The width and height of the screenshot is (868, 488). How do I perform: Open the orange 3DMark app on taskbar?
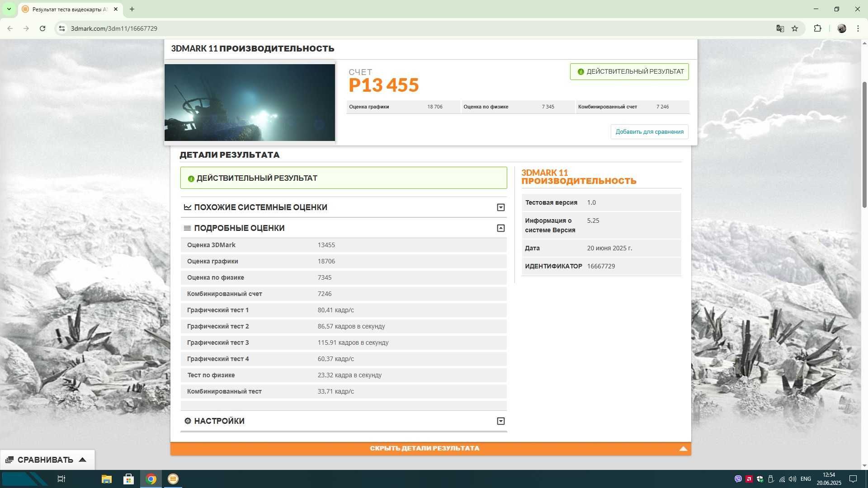point(173,479)
